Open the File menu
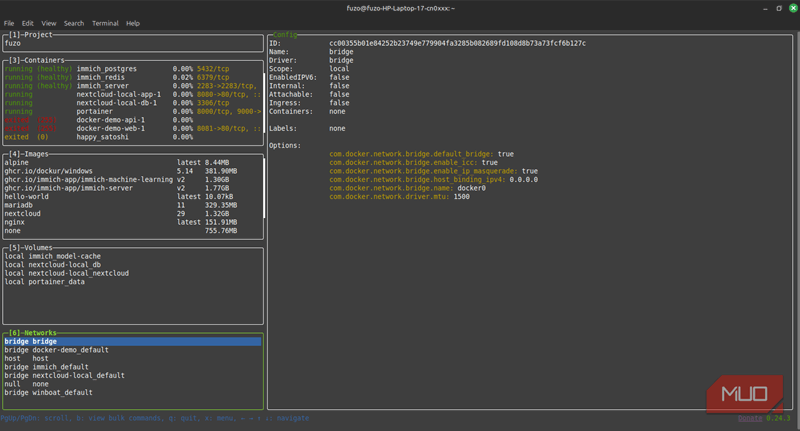This screenshot has width=800, height=431. click(x=9, y=23)
